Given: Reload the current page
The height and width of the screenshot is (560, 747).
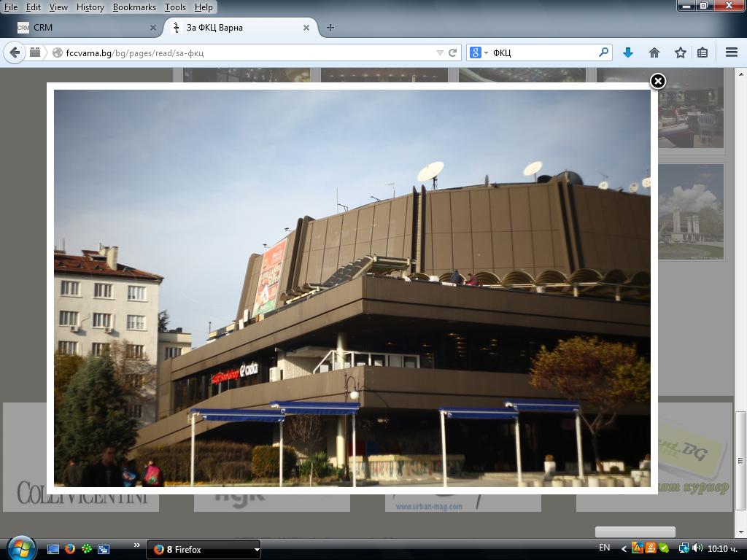Looking at the screenshot, I should pos(452,52).
